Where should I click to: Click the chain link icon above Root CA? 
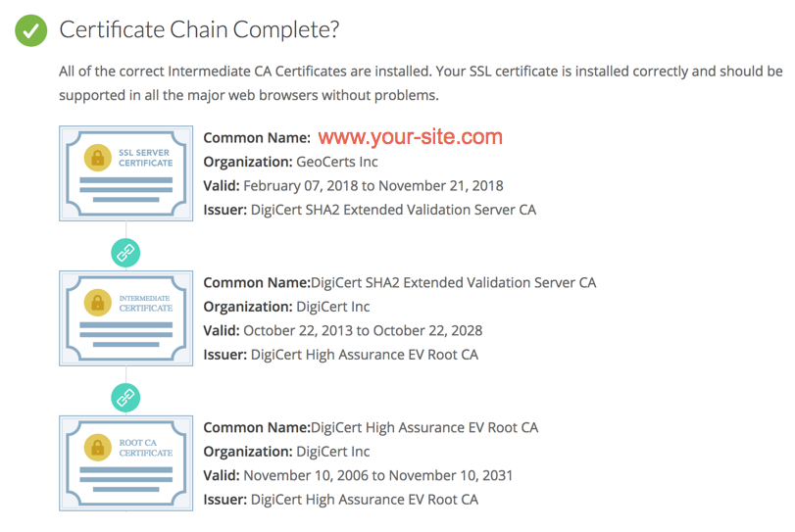[125, 397]
